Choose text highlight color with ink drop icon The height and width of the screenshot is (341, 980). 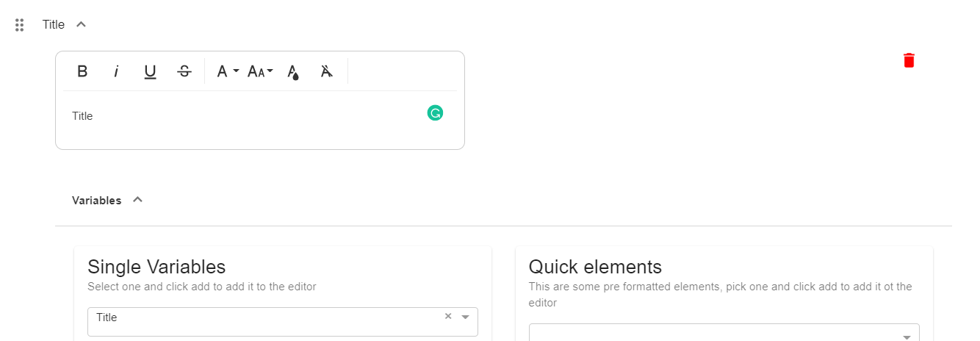pyautogui.click(x=293, y=71)
